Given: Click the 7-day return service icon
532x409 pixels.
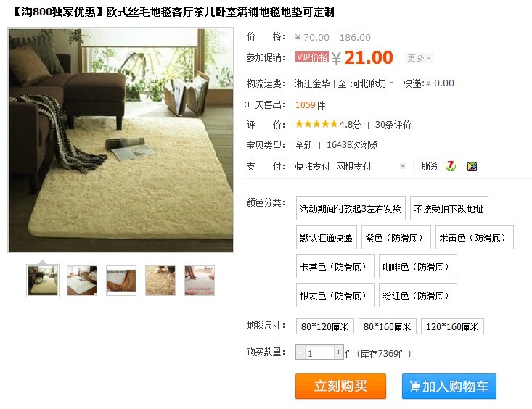Looking at the screenshot, I should [451, 166].
